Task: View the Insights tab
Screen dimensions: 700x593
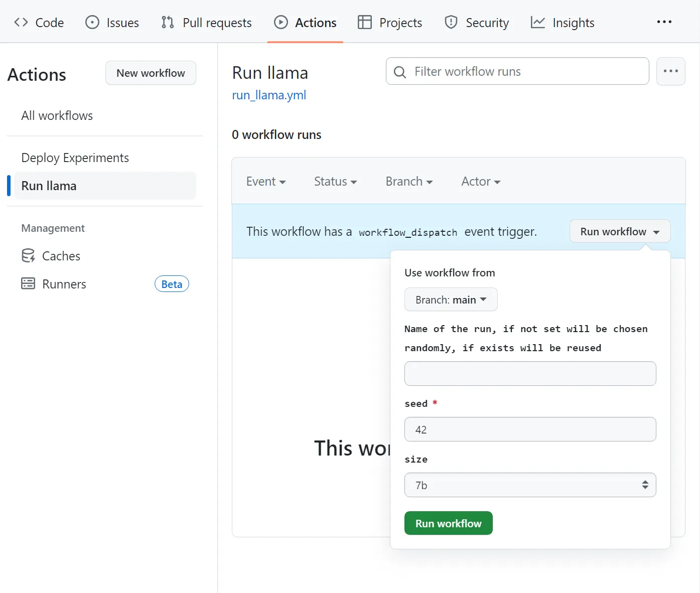Action: pyautogui.click(x=563, y=23)
